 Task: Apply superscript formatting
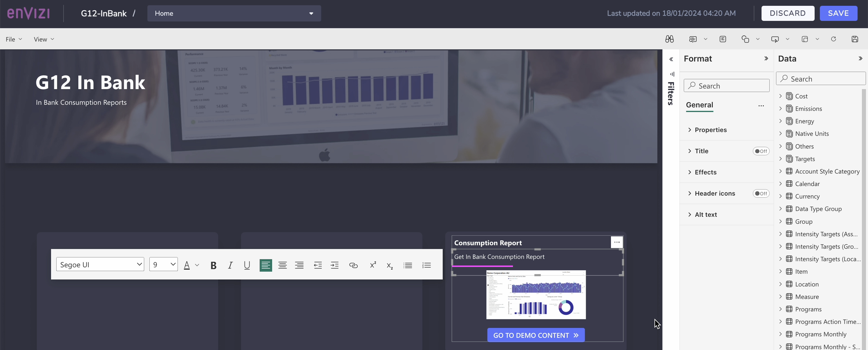373,265
